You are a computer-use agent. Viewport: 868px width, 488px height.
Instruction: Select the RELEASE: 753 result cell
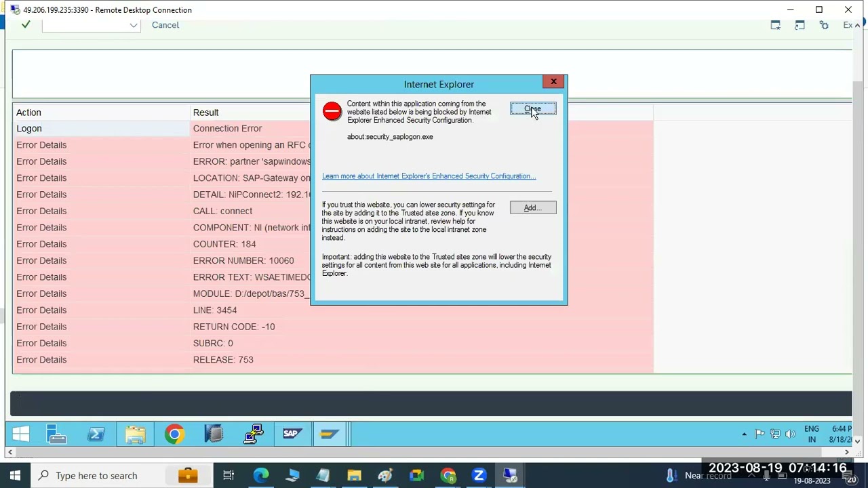[223, 360]
